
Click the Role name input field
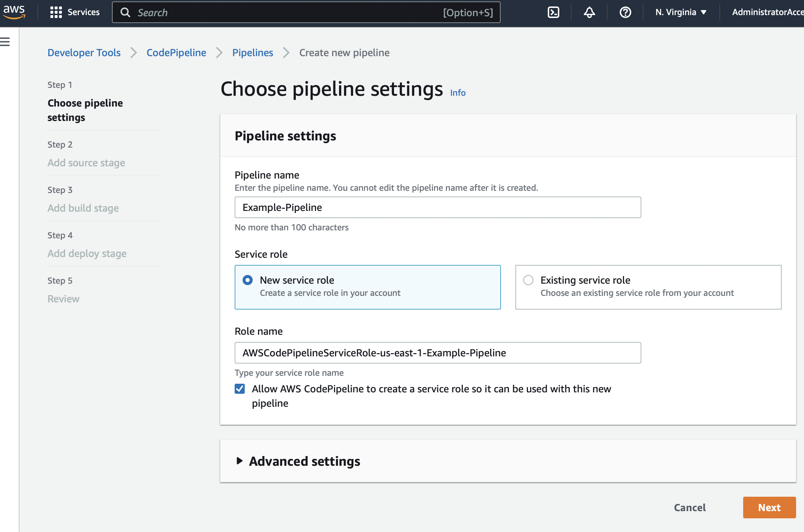coord(437,353)
